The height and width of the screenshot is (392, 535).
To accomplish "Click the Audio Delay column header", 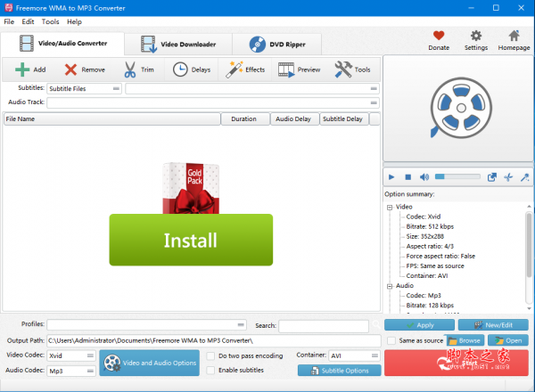I will tap(294, 119).
